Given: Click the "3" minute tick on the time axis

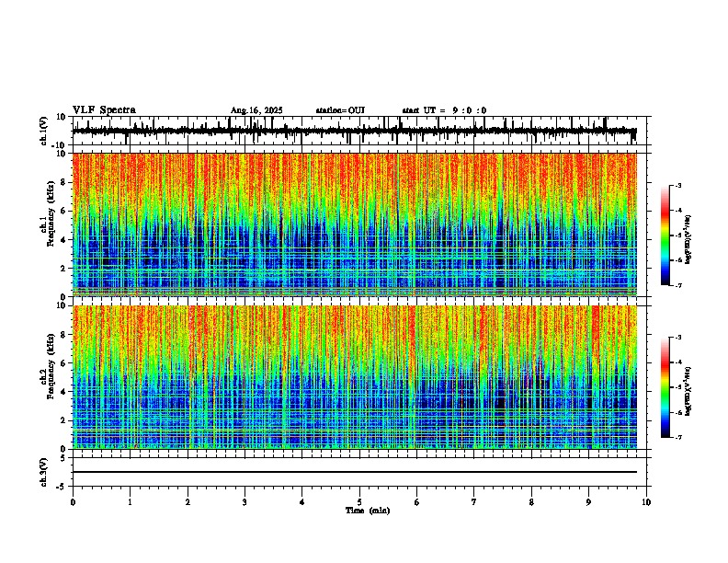Looking at the screenshot, I should point(245,502).
